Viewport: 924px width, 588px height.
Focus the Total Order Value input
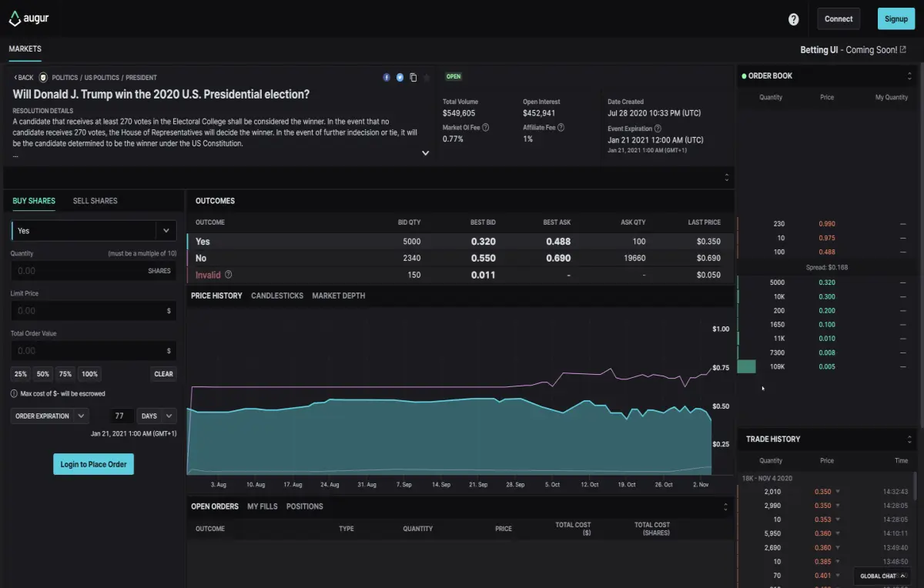point(94,351)
